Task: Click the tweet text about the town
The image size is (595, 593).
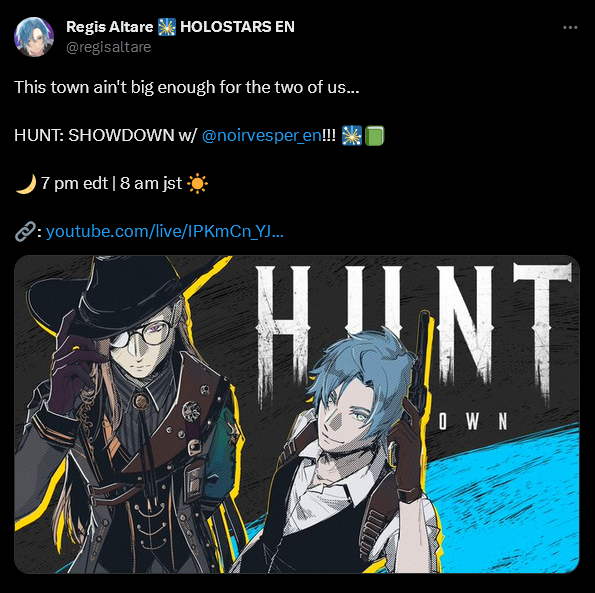Action: pyautogui.click(x=187, y=87)
